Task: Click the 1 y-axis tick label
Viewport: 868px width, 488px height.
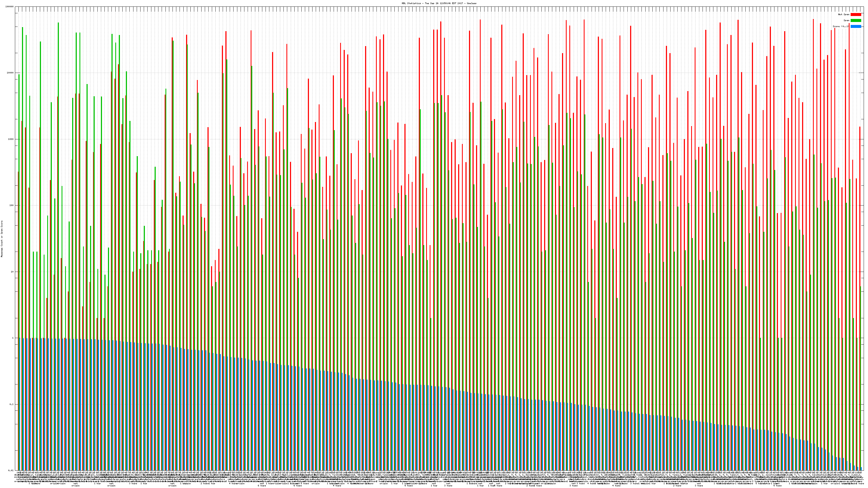Action: pos(13,338)
